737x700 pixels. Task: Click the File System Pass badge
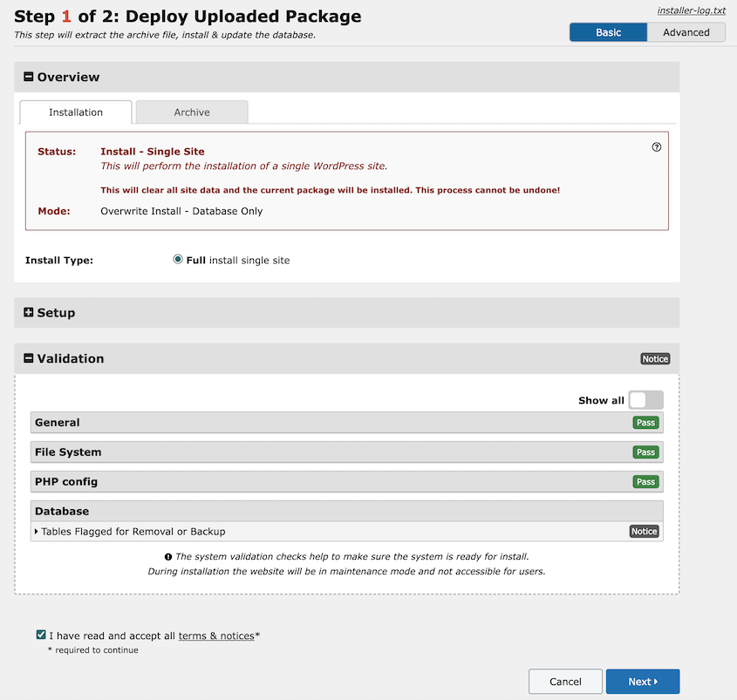point(645,452)
